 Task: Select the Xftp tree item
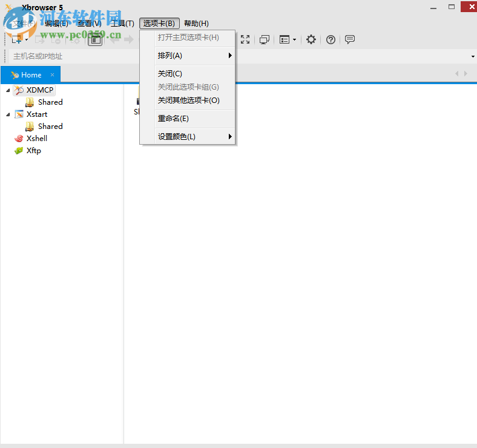point(34,151)
